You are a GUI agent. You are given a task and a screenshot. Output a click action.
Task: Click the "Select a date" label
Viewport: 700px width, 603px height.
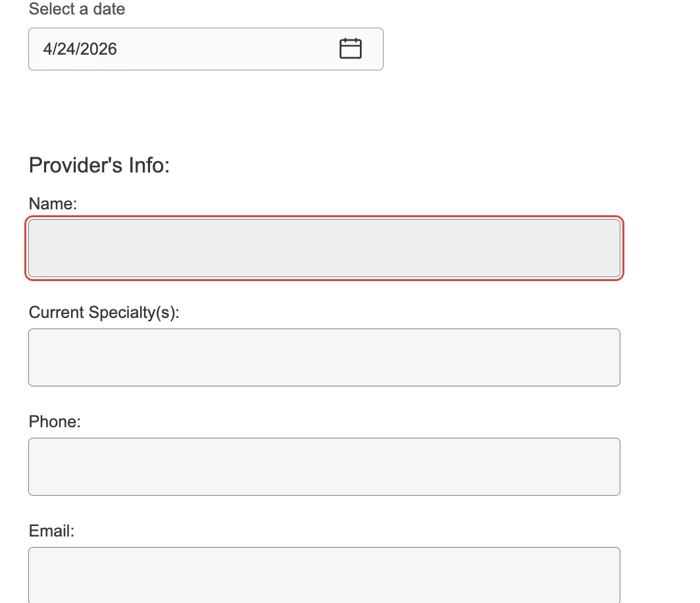click(77, 9)
